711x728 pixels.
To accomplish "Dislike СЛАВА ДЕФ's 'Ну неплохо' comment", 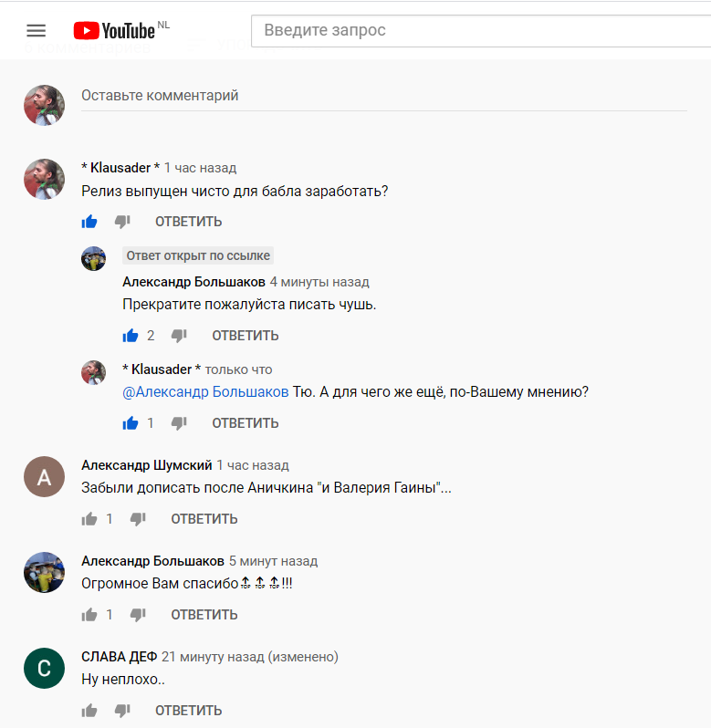I will click(122, 711).
